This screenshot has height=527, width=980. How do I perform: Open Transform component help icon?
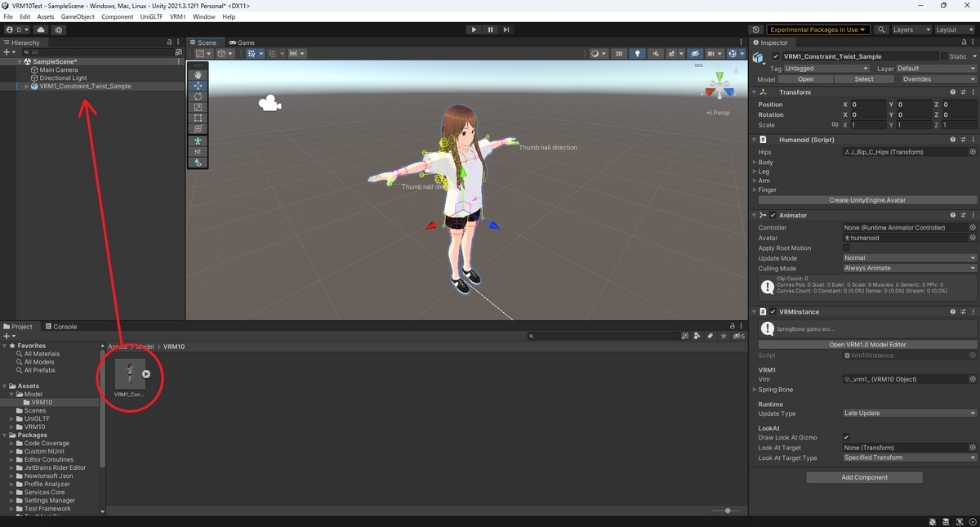click(x=952, y=92)
